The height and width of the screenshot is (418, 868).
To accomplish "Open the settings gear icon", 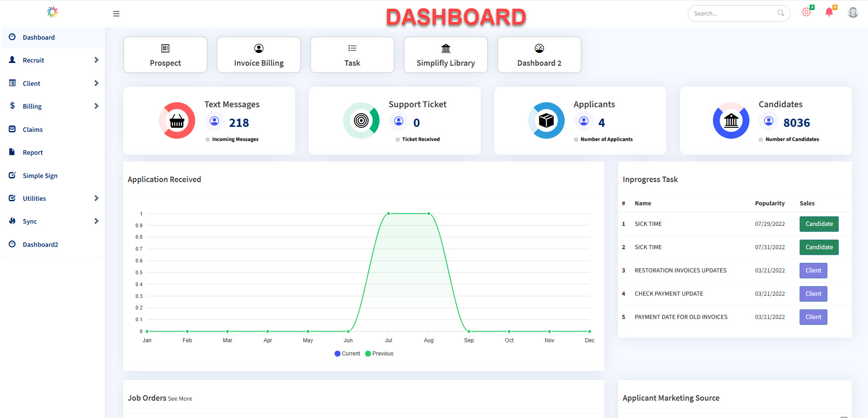I will tap(806, 12).
